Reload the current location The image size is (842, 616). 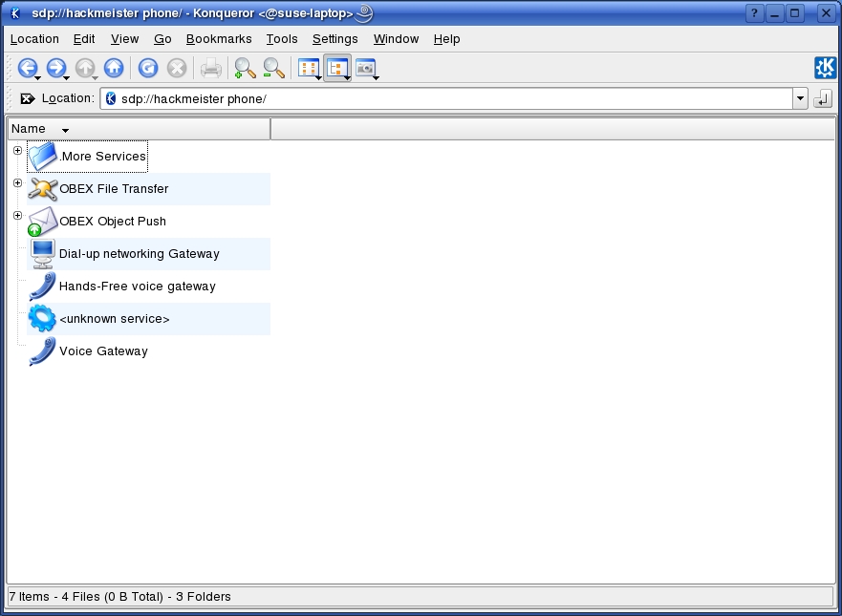coord(147,68)
